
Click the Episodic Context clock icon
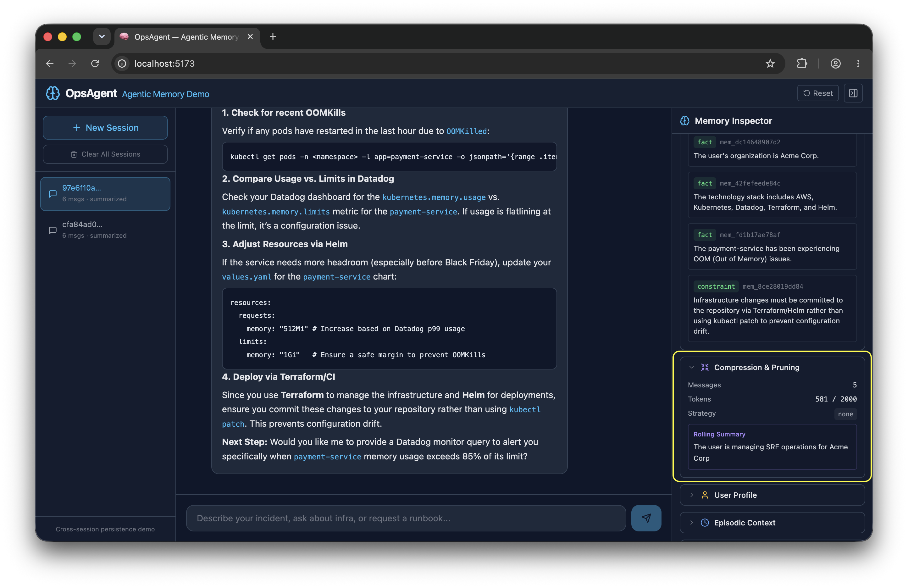tap(705, 522)
